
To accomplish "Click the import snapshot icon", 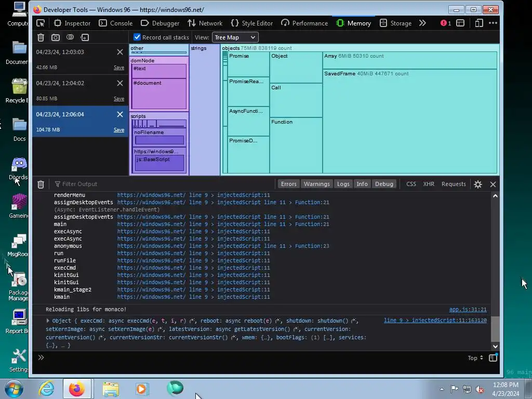I will tap(85, 37).
